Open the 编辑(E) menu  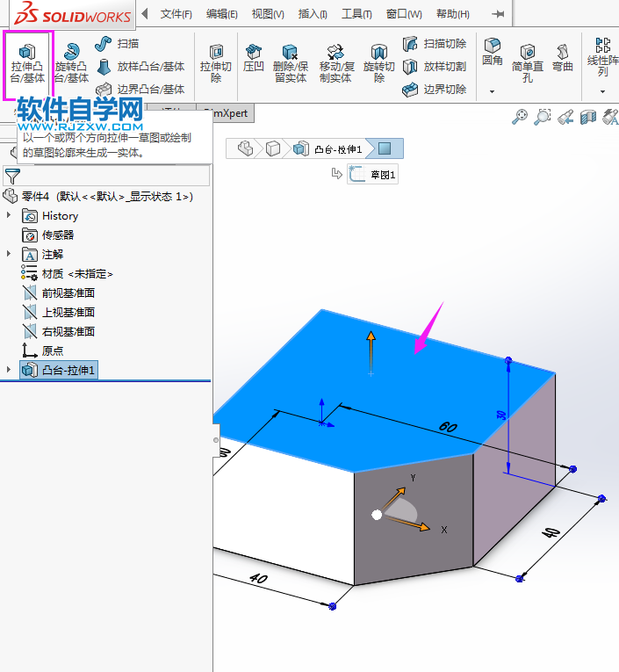pos(222,14)
